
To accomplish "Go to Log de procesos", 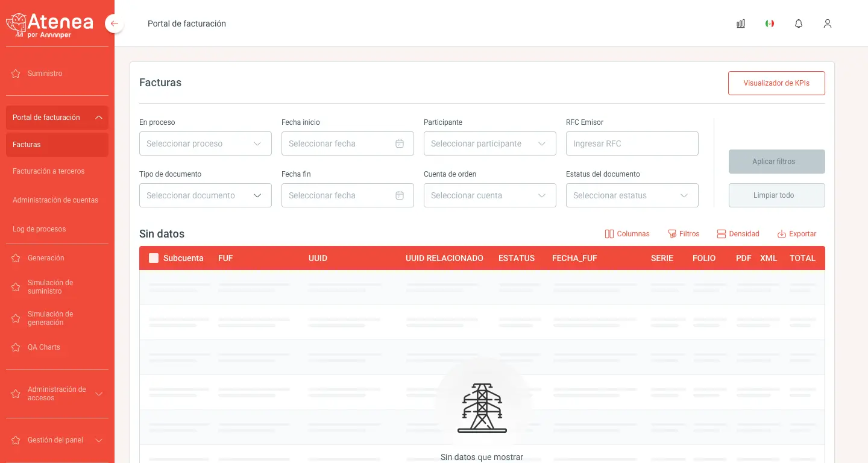I will coord(39,229).
